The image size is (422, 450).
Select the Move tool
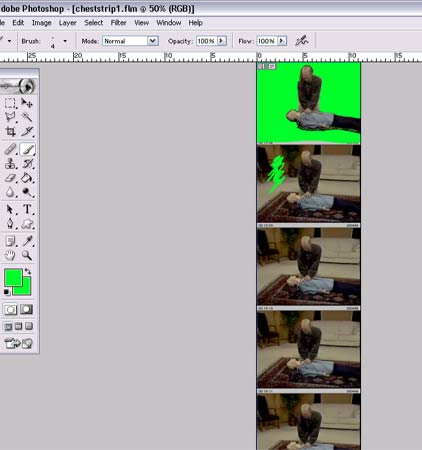pos(27,103)
